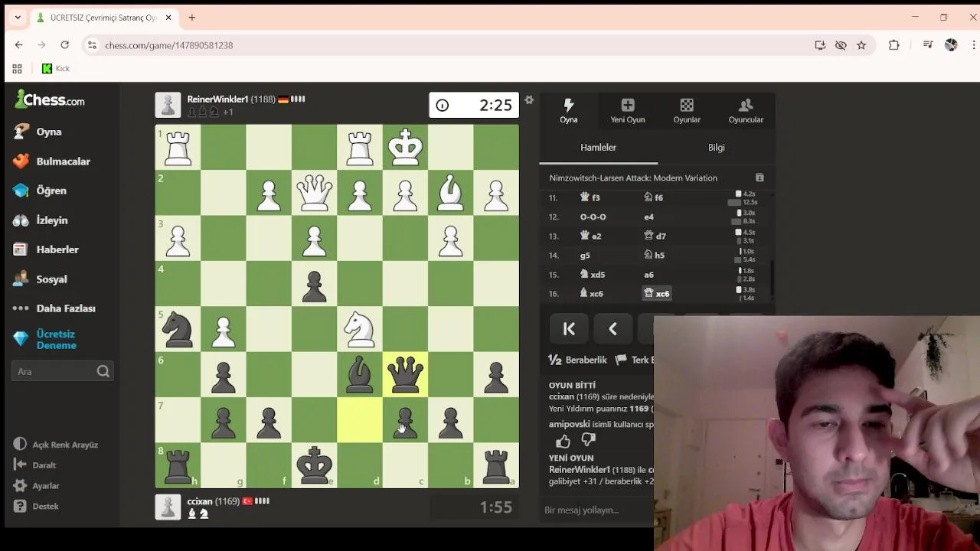This screenshot has width=980, height=551.
Task: Select move 12 O-O-O in move list
Action: pyautogui.click(x=593, y=217)
